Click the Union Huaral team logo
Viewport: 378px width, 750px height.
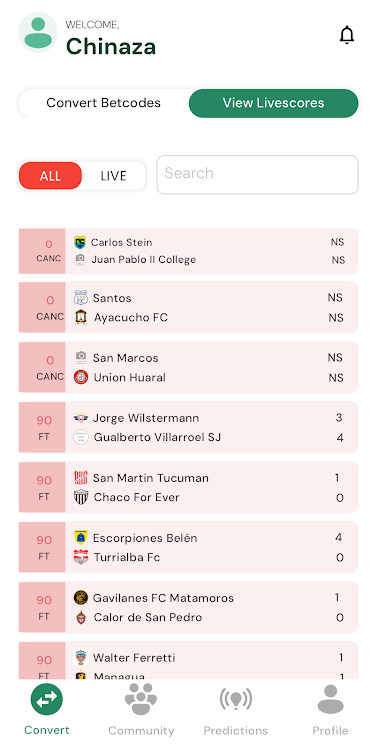pos(81,377)
